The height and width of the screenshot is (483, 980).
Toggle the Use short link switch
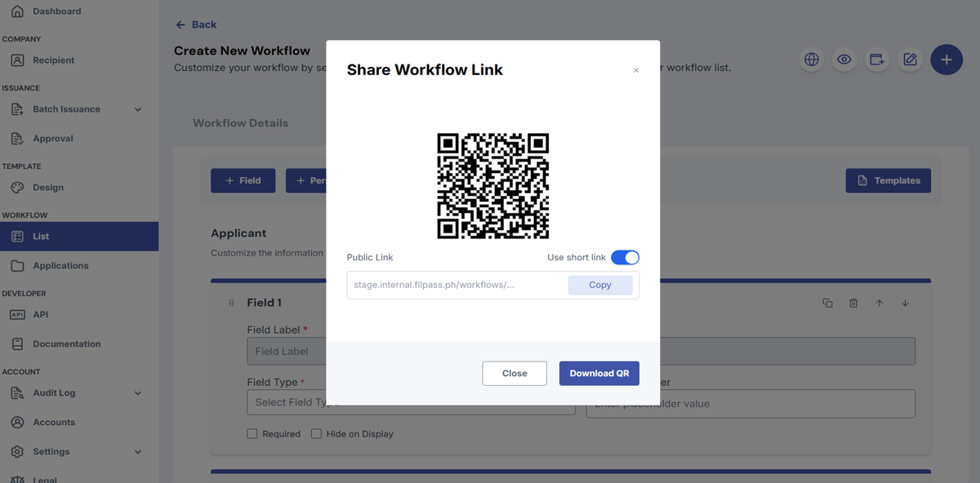click(626, 258)
